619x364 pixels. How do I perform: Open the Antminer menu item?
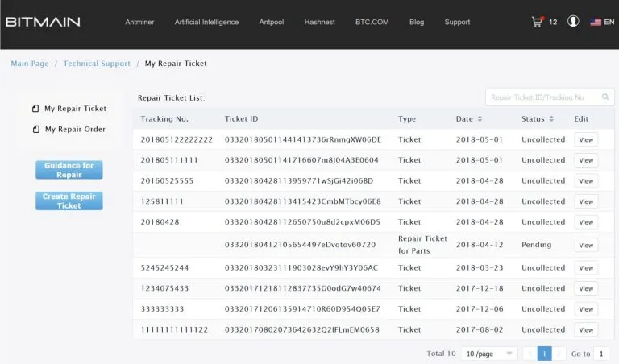[140, 22]
